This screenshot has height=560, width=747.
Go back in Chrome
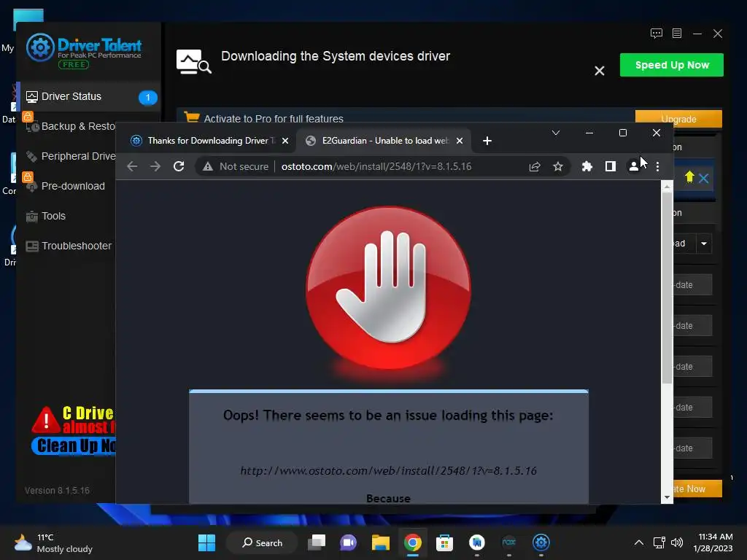click(x=133, y=166)
